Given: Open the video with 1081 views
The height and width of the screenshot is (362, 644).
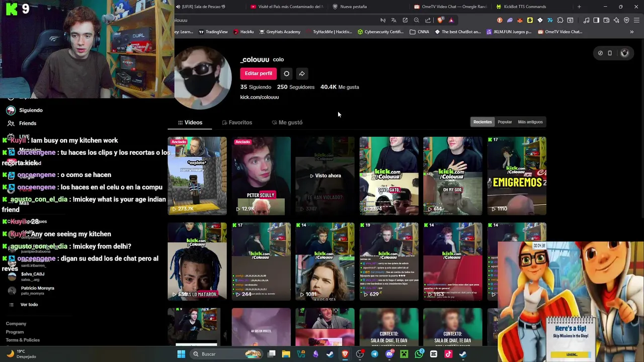Looking at the screenshot, I should (x=325, y=261).
